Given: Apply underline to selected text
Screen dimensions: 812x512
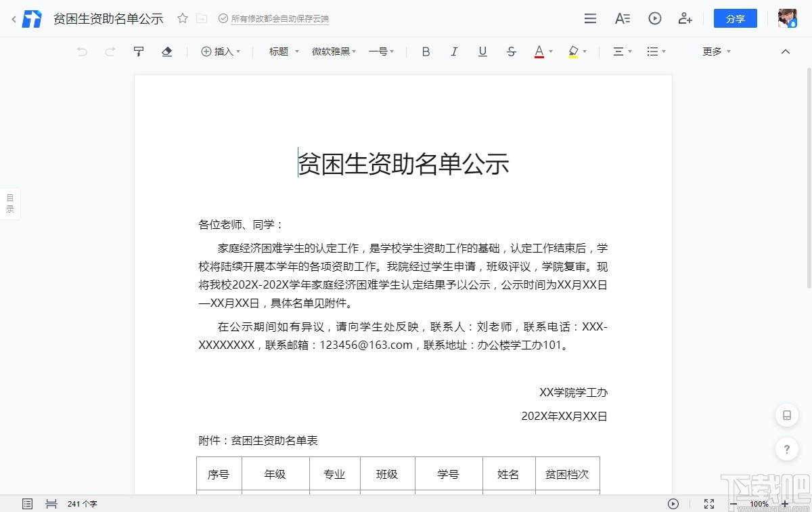Looking at the screenshot, I should coord(482,51).
